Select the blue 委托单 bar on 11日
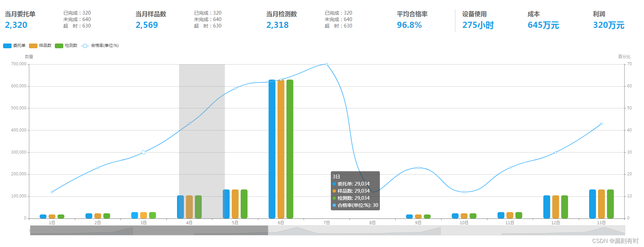Screen dimensions: 644x247 tap(501, 215)
